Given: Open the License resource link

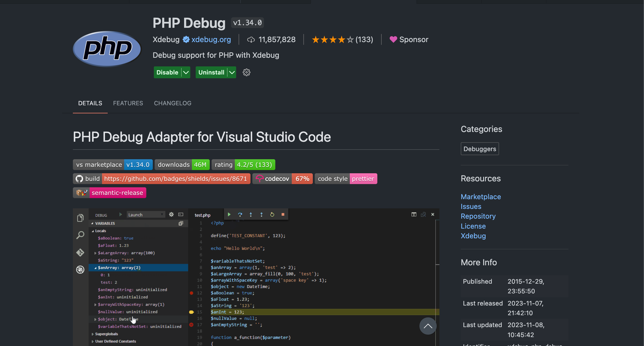Looking at the screenshot, I should [473, 226].
